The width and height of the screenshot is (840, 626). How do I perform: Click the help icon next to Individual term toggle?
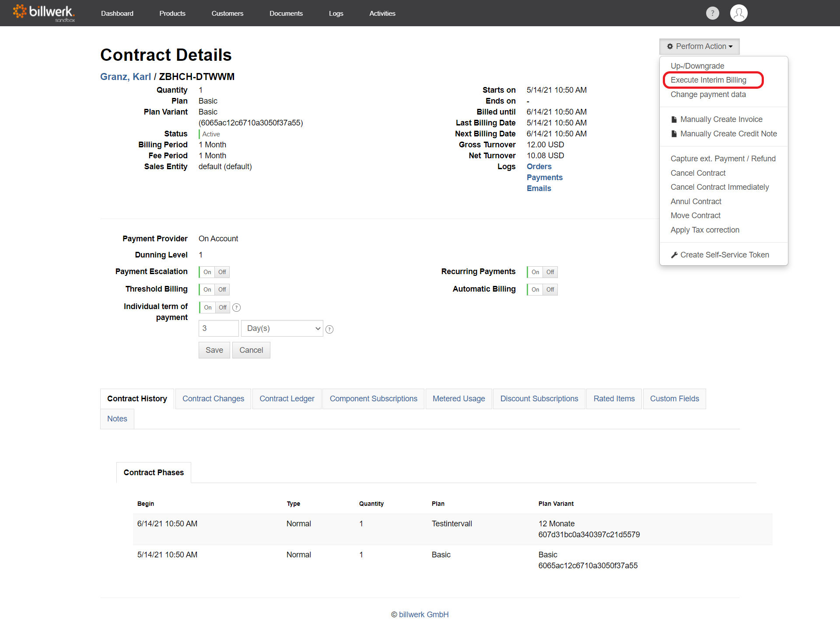point(236,307)
